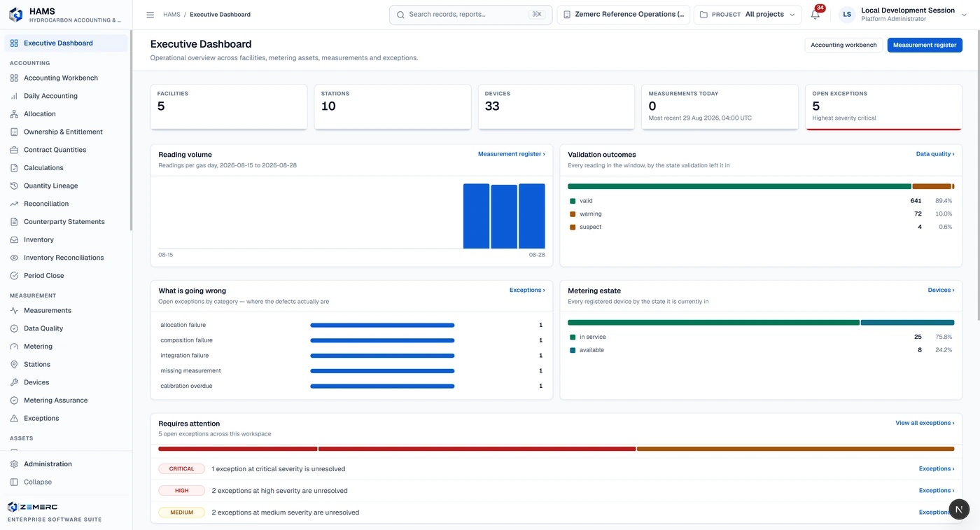Viewport: 980px width, 530px height.
Task: Click the Devices summary card showing 33
Action: [x=556, y=107]
